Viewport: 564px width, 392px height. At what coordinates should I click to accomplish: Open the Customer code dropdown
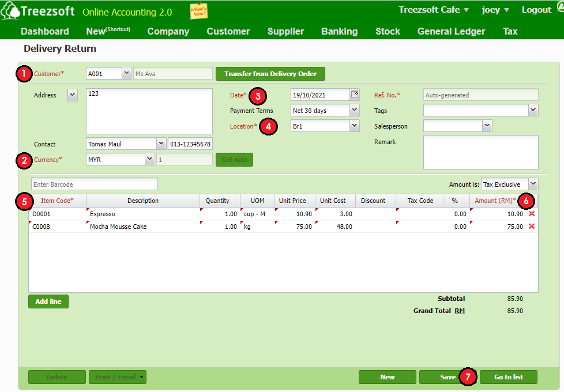(x=126, y=74)
